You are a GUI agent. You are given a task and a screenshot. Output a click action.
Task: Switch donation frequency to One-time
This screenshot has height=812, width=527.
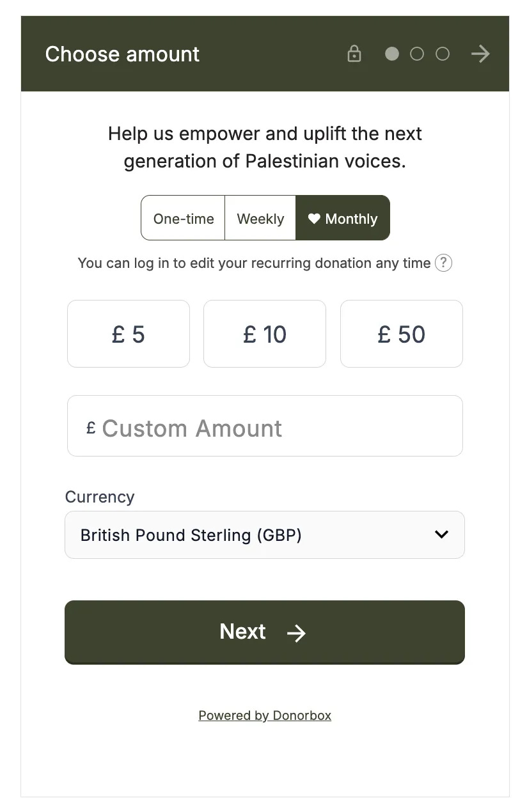coord(183,218)
